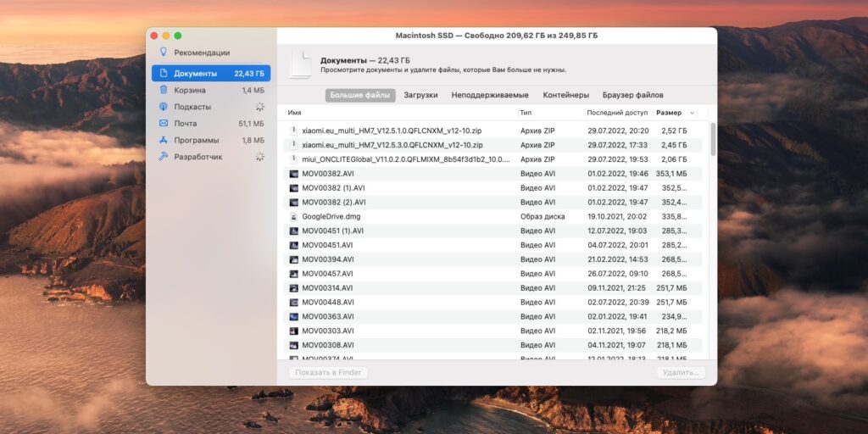Image resolution: width=868 pixels, height=434 pixels.
Task: Click the ZIP icon of xiaomi.eu V12.5.1.0 file
Action: (294, 131)
